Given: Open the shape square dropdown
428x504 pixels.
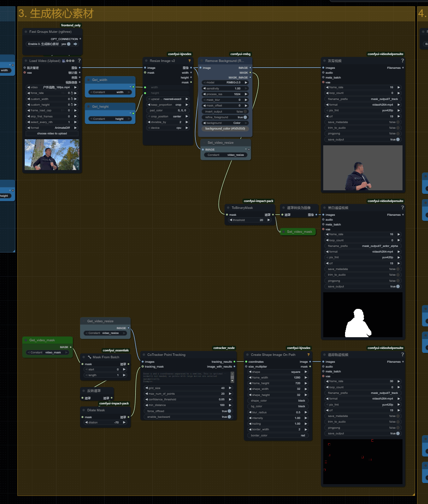Looking at the screenshot, I should coord(278,372).
